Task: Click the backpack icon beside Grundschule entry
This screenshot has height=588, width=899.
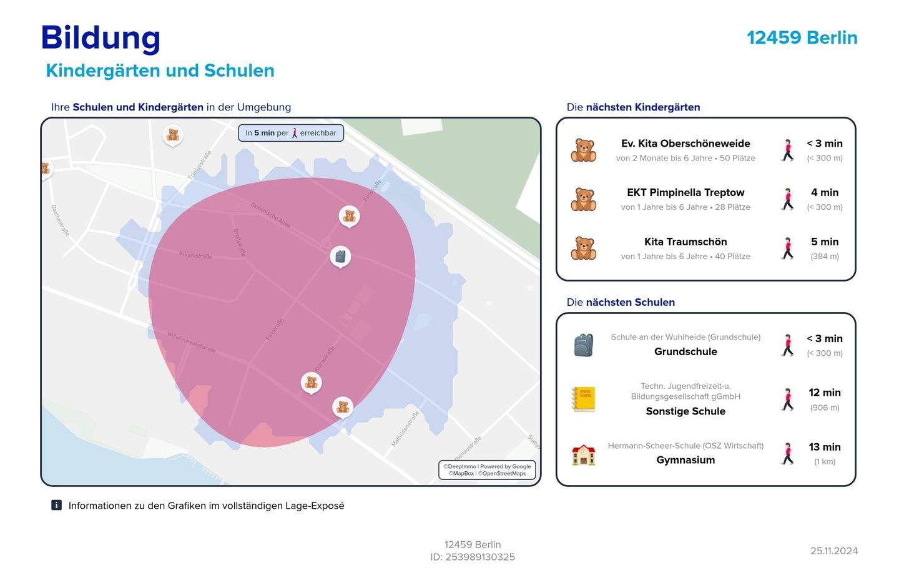Action: (583, 345)
